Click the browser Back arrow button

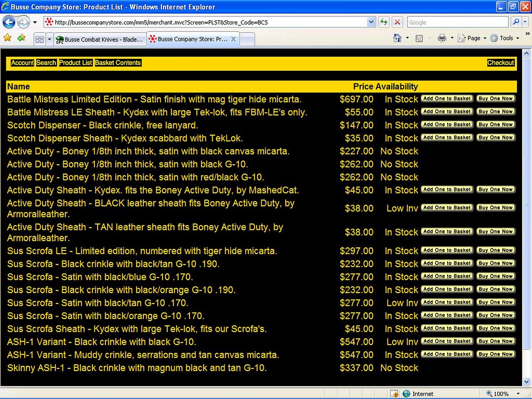tap(9, 22)
